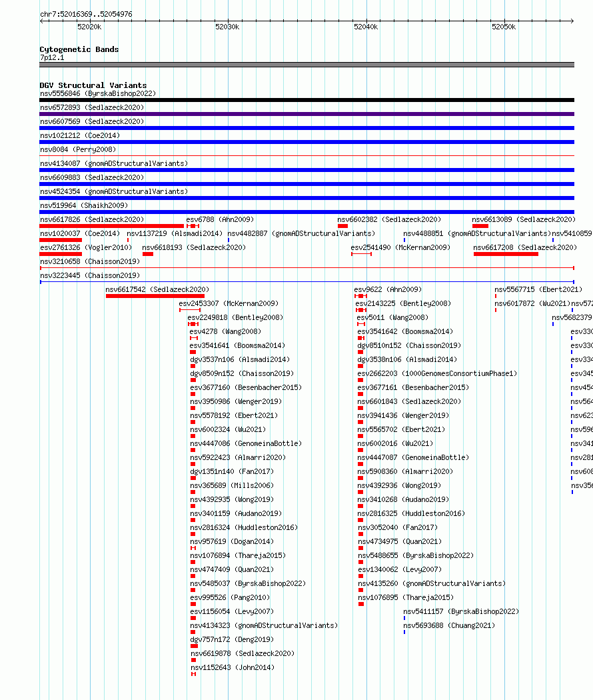Open nsv1020037 (Coe2014) entry
This screenshot has height=700, width=593.
click(80, 233)
